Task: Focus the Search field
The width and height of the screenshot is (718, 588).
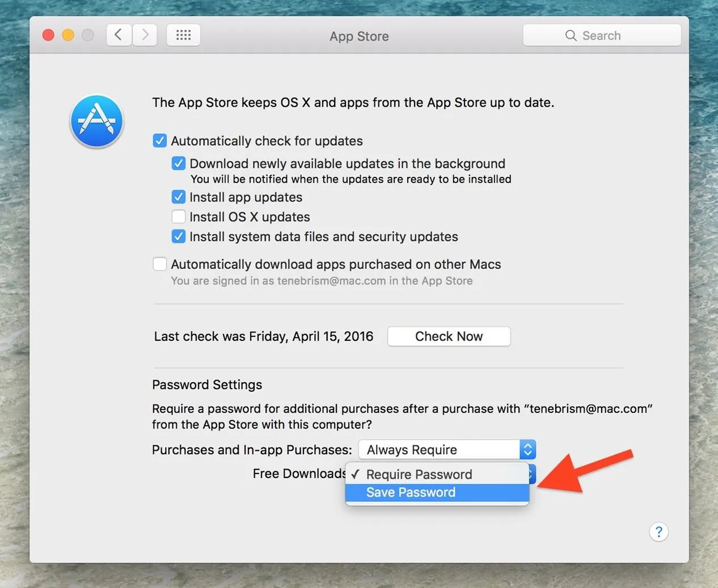Action: (x=602, y=36)
